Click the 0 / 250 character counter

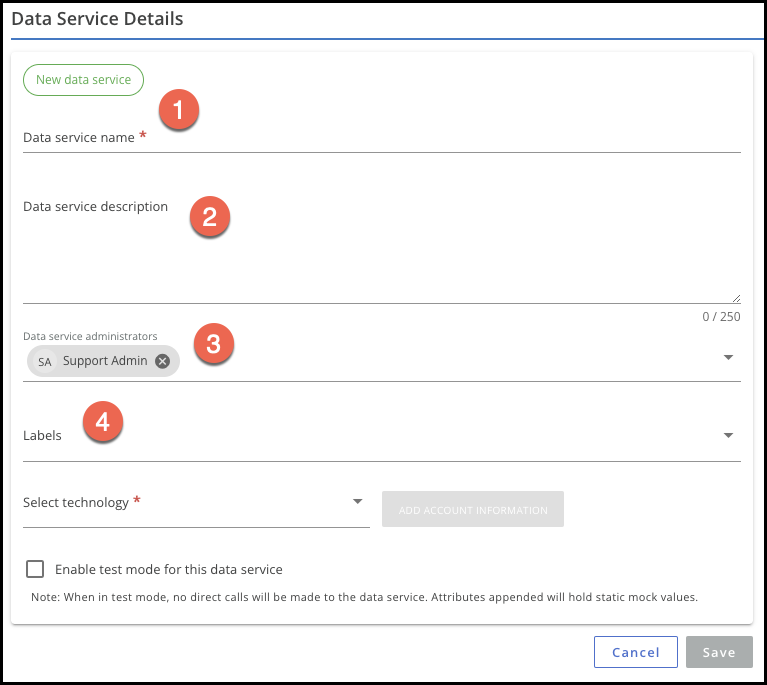pos(721,317)
